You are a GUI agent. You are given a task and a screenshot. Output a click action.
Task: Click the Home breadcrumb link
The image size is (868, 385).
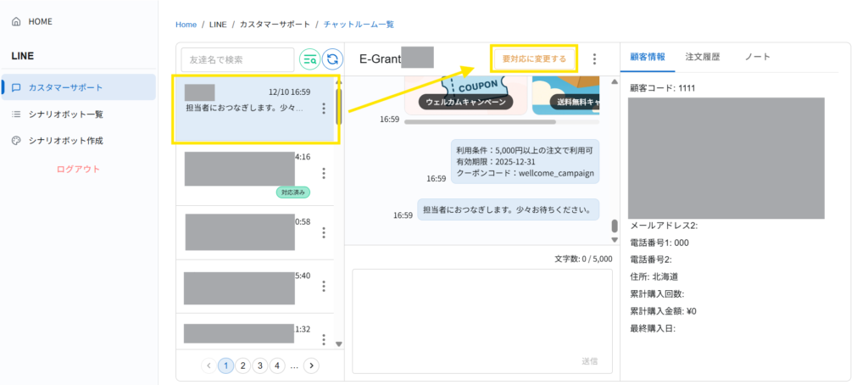click(x=186, y=25)
